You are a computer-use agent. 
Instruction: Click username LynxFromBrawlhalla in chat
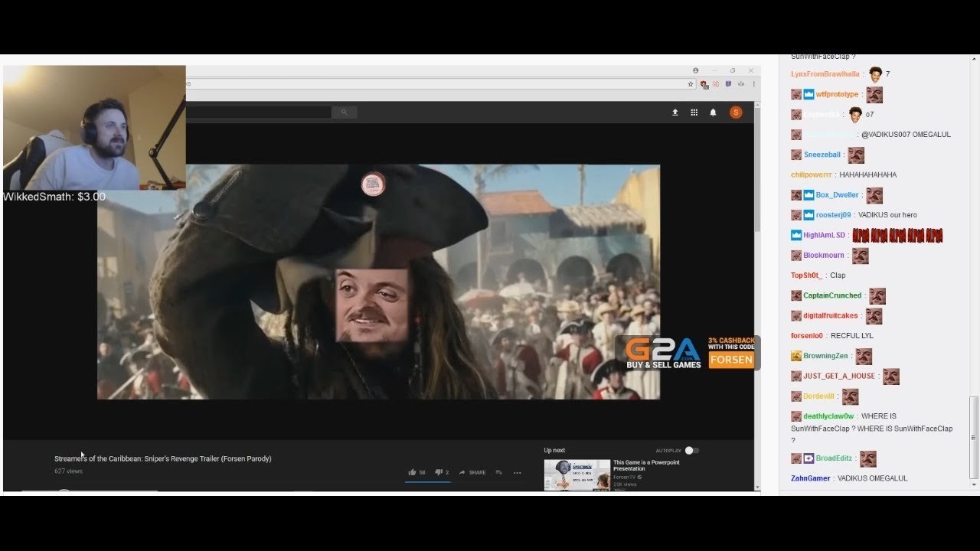(x=825, y=74)
